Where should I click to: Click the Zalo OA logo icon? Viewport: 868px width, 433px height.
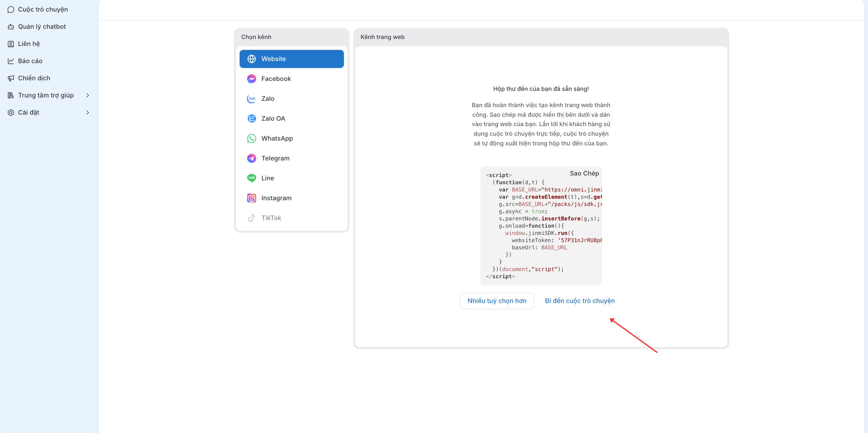(251, 119)
